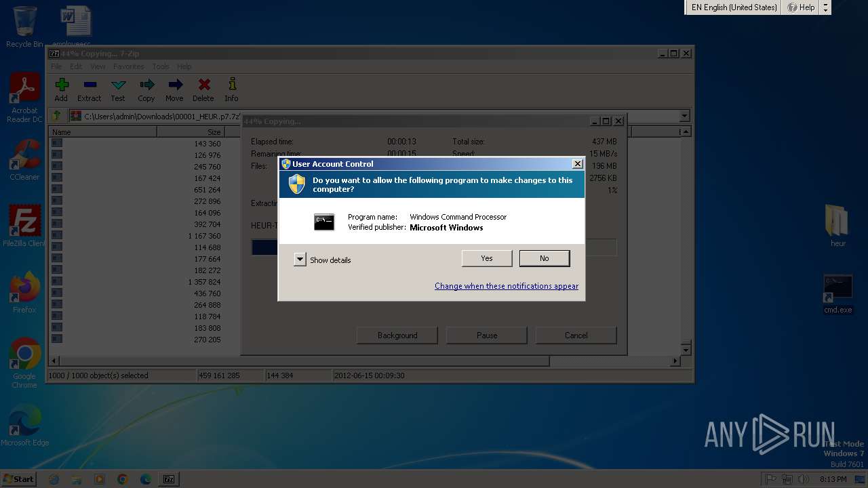Screen dimensions: 868x488
Task: Click the volume speaker tray icon
Action: point(804,479)
